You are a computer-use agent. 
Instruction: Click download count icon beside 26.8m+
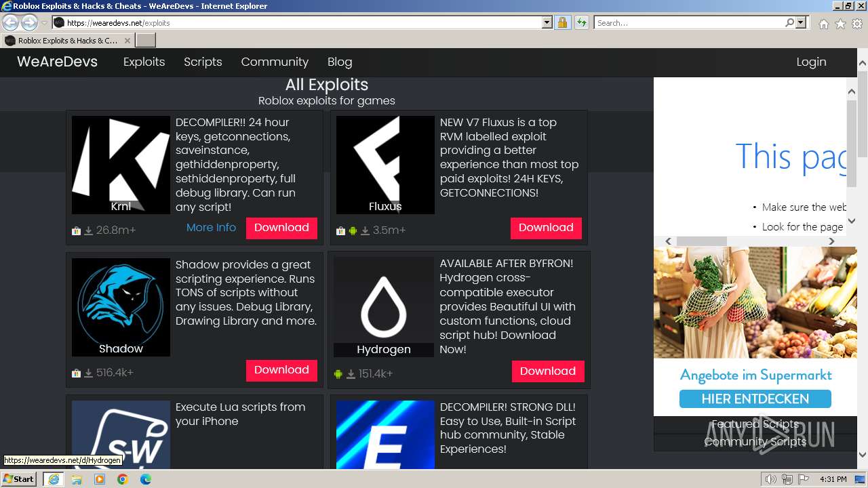[88, 230]
